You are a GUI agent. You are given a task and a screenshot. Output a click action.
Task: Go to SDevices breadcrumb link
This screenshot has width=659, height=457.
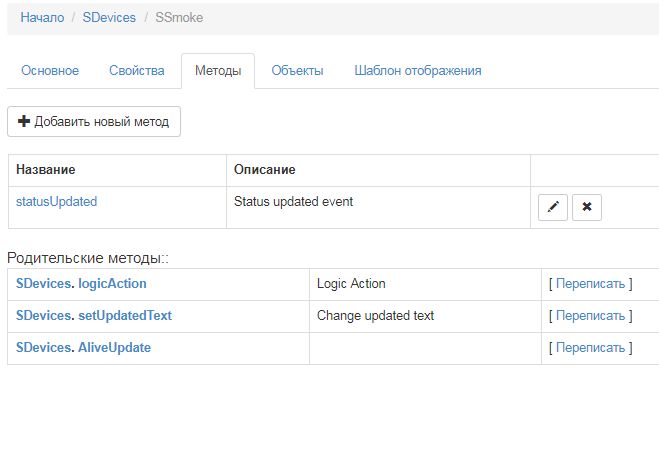109,18
